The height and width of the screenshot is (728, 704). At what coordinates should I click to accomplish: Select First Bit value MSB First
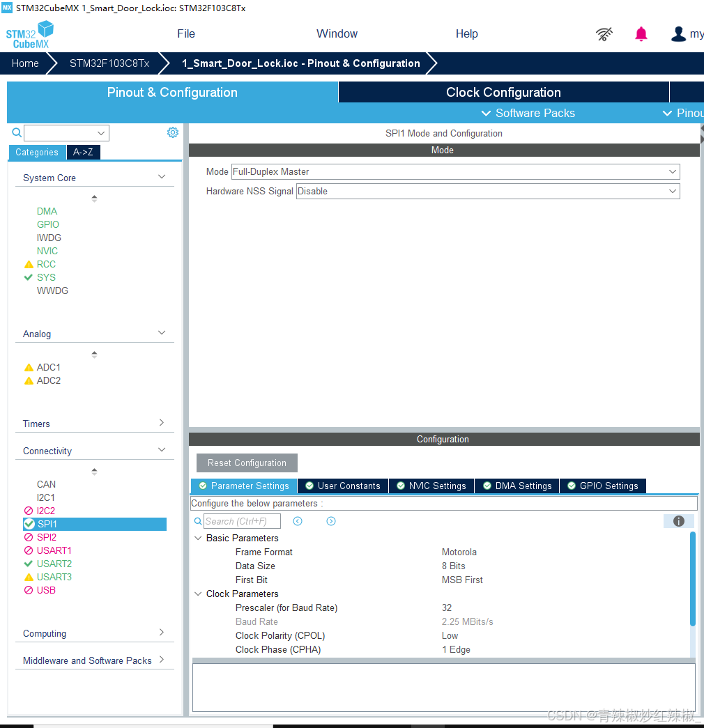pyautogui.click(x=462, y=580)
